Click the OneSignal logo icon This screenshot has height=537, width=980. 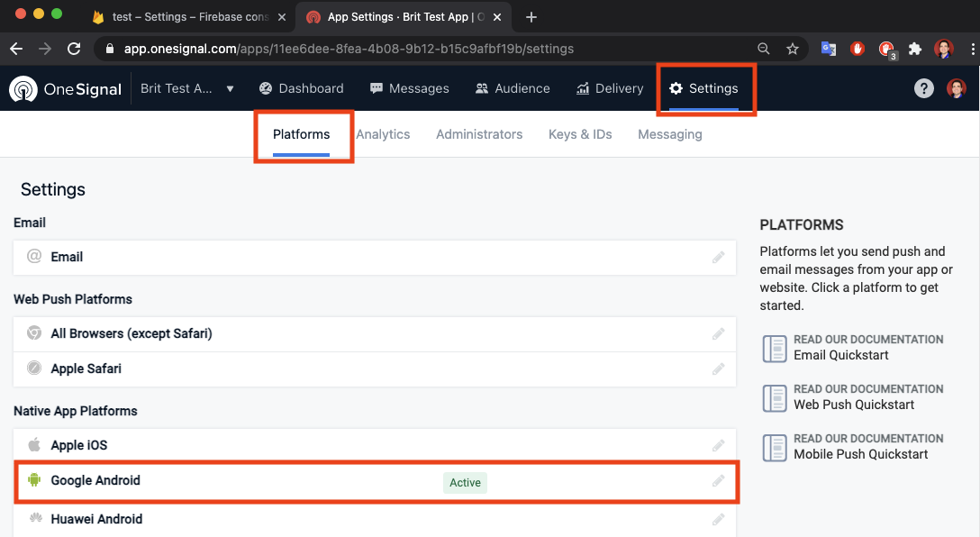click(x=23, y=89)
